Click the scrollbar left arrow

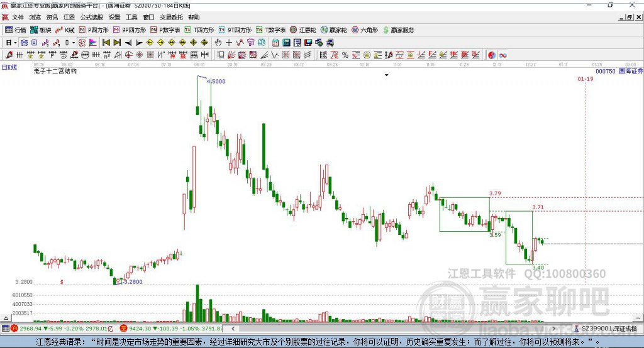click(233, 329)
